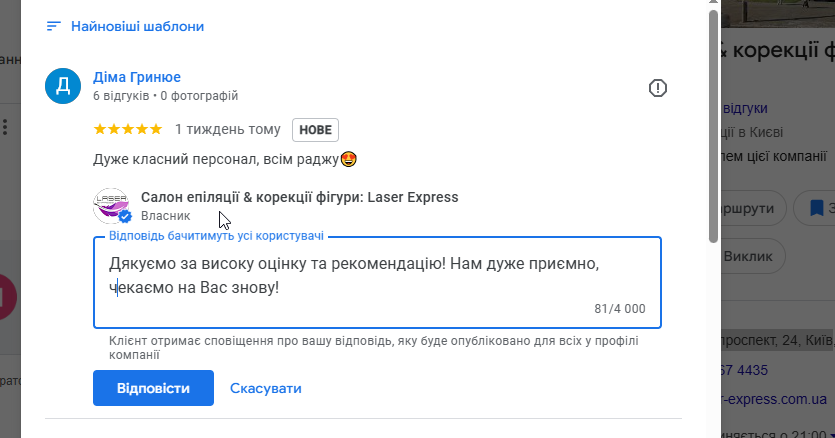Report the review via exclamation icon
Screen dimensions: 835x438
coord(657,88)
